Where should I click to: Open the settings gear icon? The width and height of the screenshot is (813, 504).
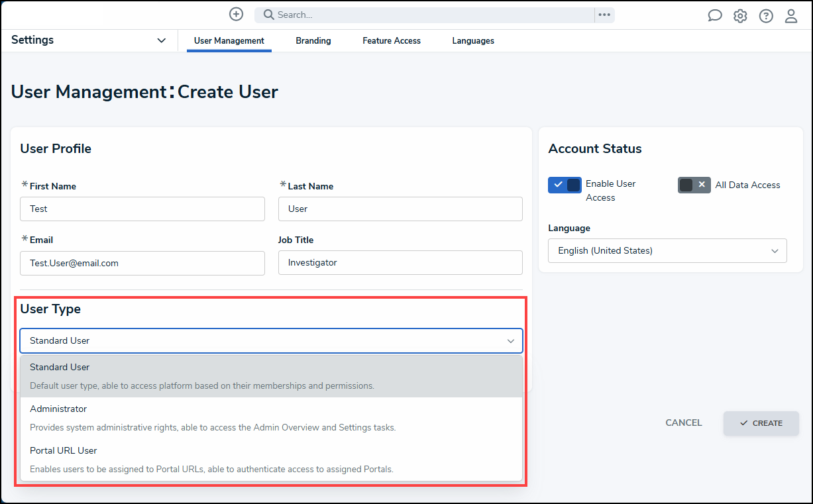pyautogui.click(x=740, y=16)
